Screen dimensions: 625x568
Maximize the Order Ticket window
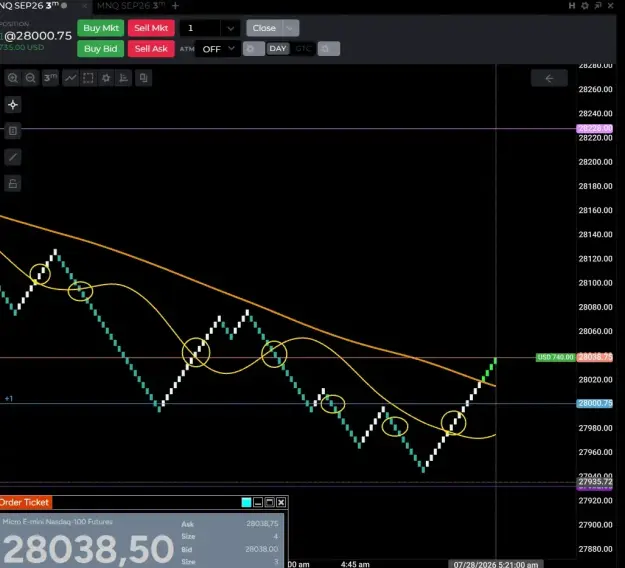269,502
